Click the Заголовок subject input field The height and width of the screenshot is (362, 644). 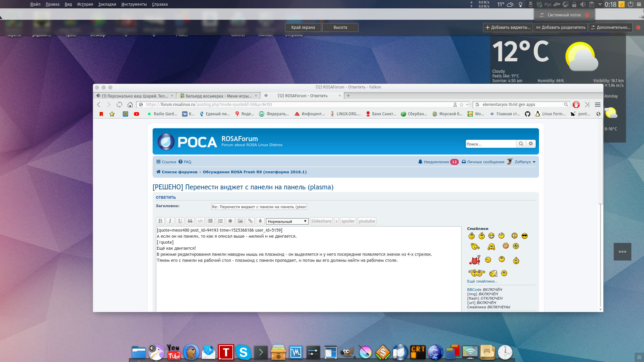point(259,207)
